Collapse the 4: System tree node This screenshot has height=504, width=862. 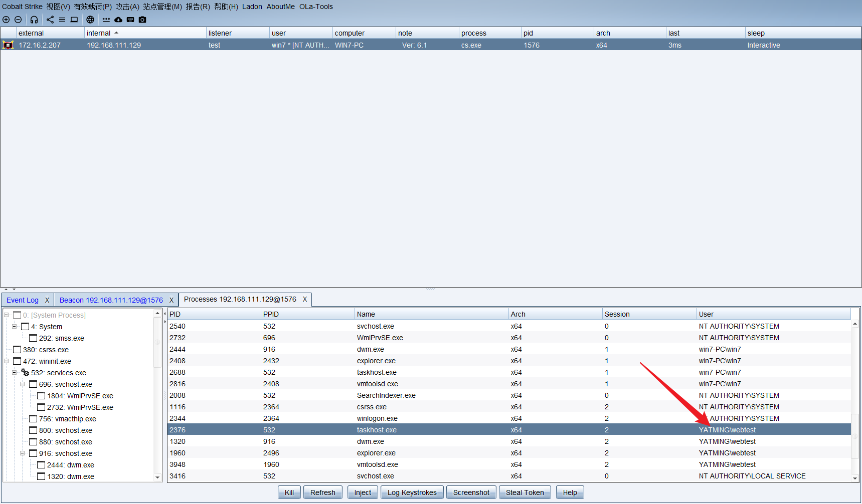click(15, 327)
